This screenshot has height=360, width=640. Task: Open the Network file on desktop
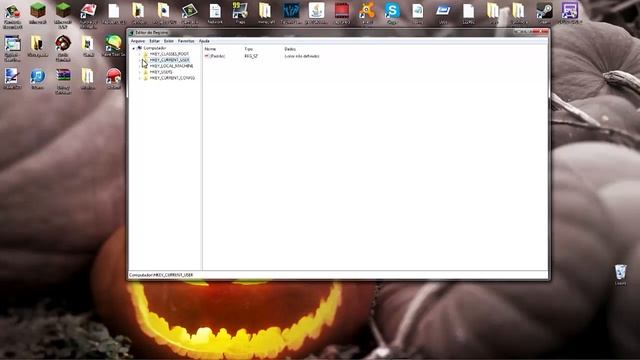tap(215, 11)
